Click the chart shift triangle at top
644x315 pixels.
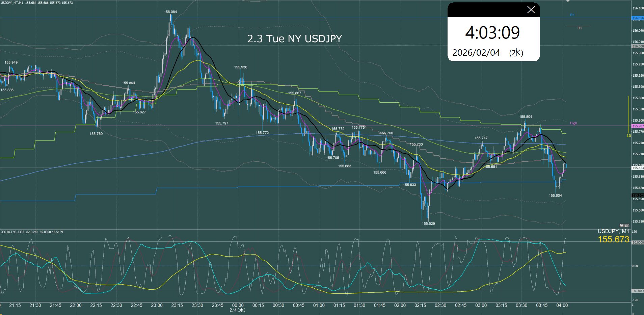(568, 1)
